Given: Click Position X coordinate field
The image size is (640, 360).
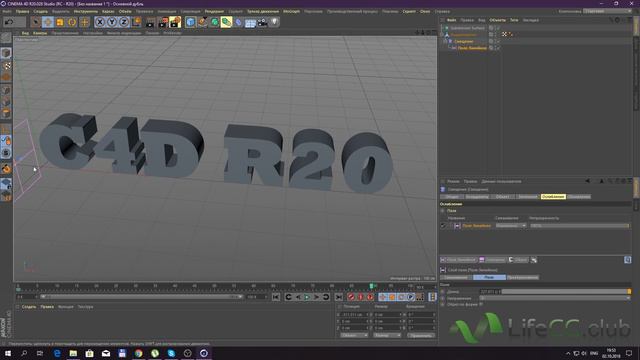Looking at the screenshot, I should coord(355,315).
